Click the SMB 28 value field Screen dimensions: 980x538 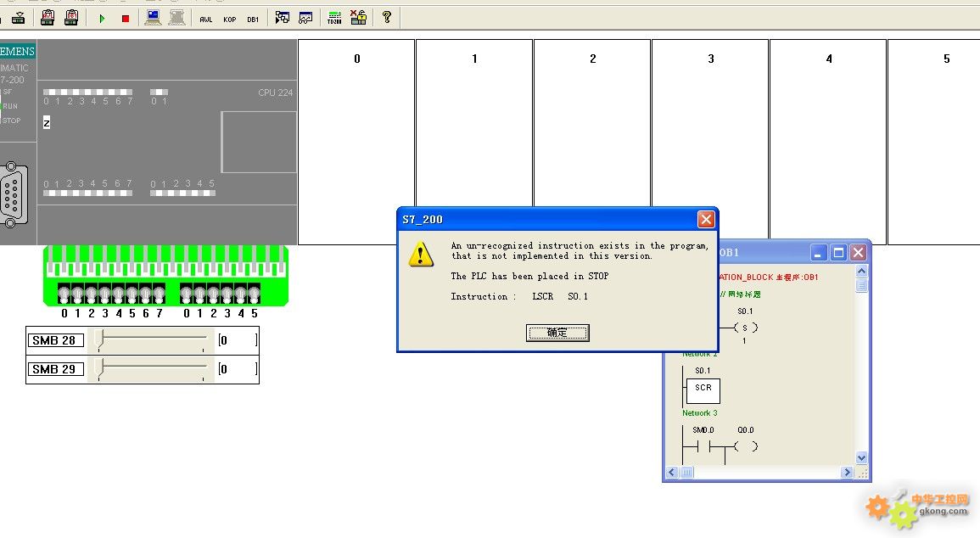coord(238,340)
